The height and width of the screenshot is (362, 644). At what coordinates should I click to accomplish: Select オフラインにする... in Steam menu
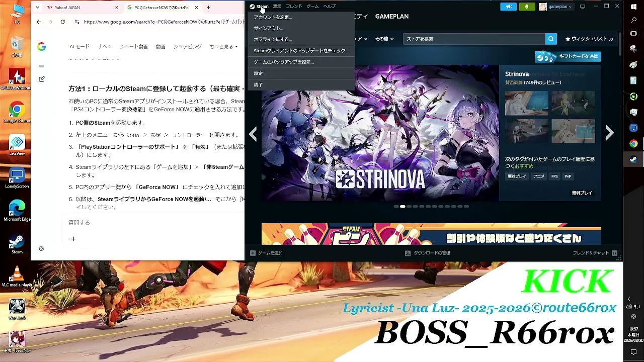(x=301, y=39)
